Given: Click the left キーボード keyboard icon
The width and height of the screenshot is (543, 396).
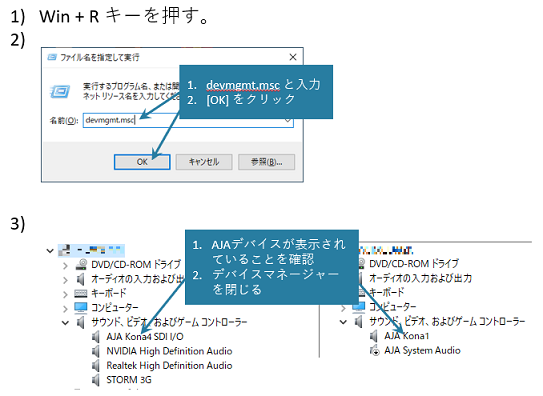Looking at the screenshot, I should coord(81,294).
